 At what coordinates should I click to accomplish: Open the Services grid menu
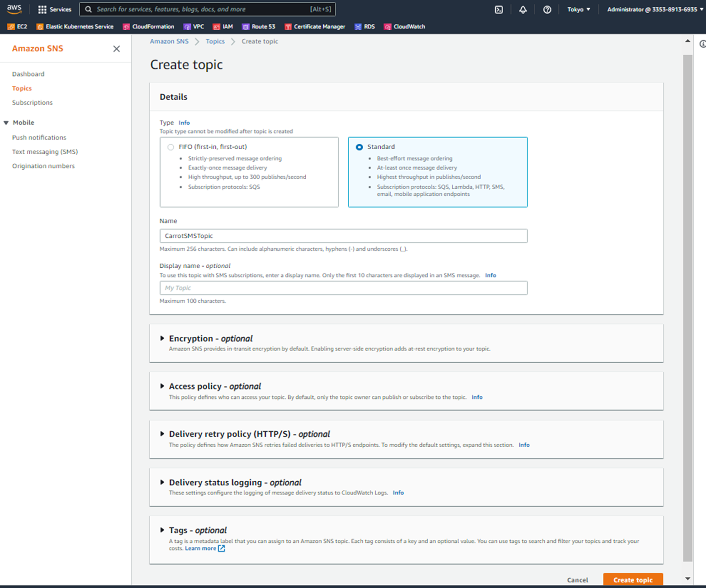click(x=55, y=9)
